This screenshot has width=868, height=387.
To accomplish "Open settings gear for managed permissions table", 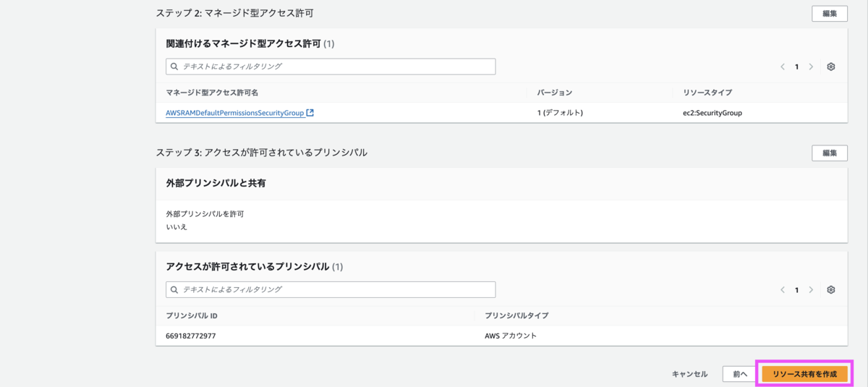I will point(831,67).
